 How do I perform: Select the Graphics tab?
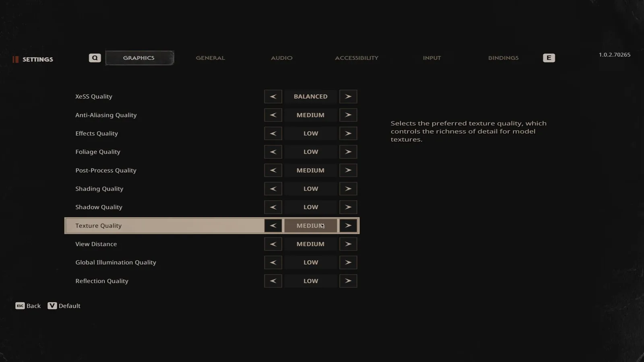coord(139,58)
